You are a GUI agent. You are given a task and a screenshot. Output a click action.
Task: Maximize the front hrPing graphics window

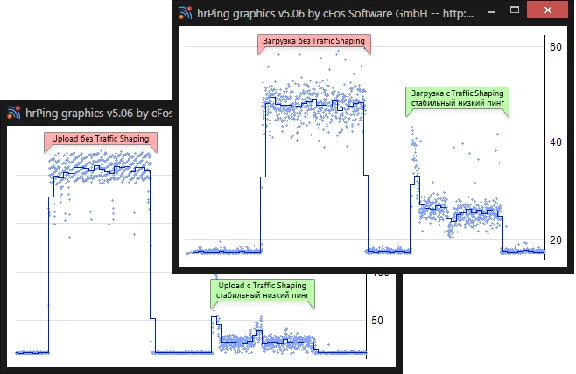(x=514, y=10)
